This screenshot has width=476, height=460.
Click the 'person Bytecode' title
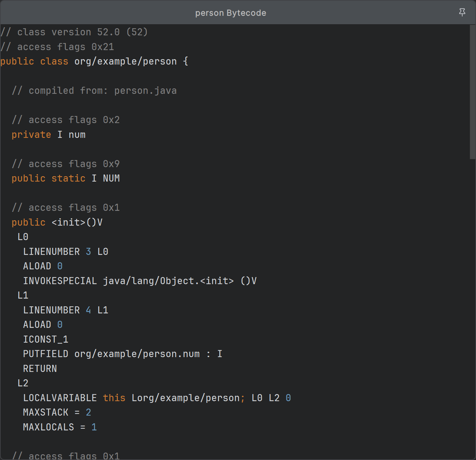pos(231,13)
